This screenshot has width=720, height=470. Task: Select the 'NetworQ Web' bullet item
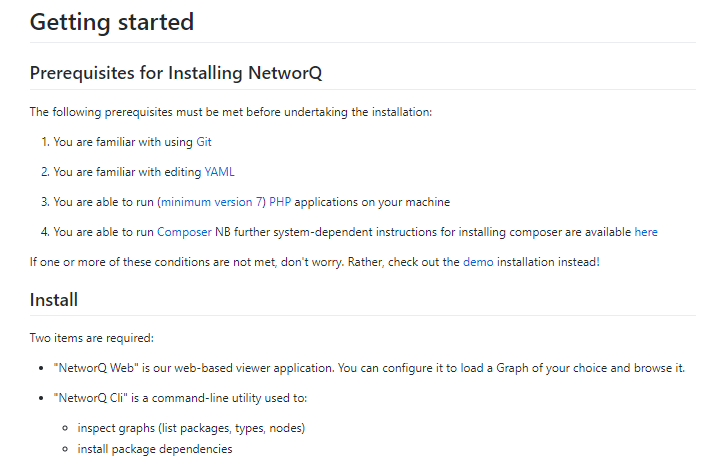pyautogui.click(x=369, y=368)
